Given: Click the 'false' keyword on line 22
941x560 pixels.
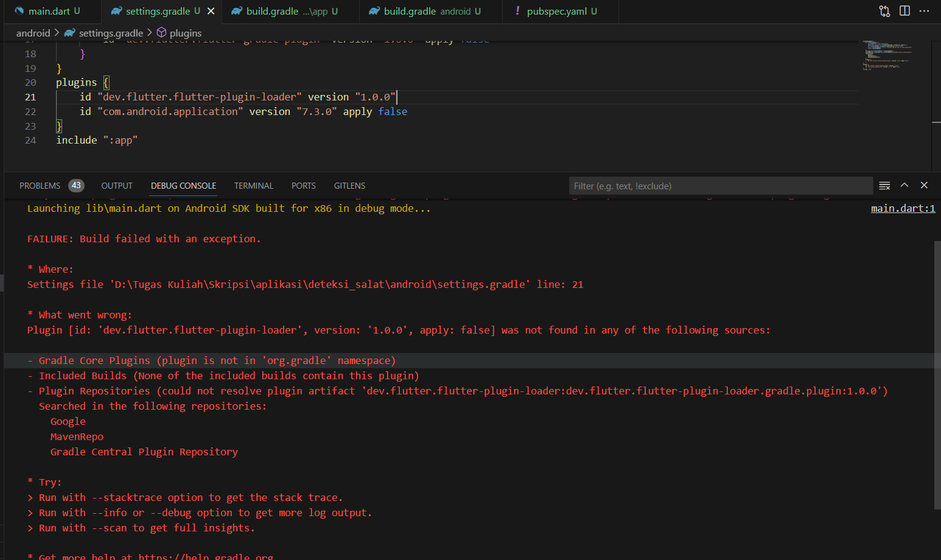Looking at the screenshot, I should coord(393,111).
